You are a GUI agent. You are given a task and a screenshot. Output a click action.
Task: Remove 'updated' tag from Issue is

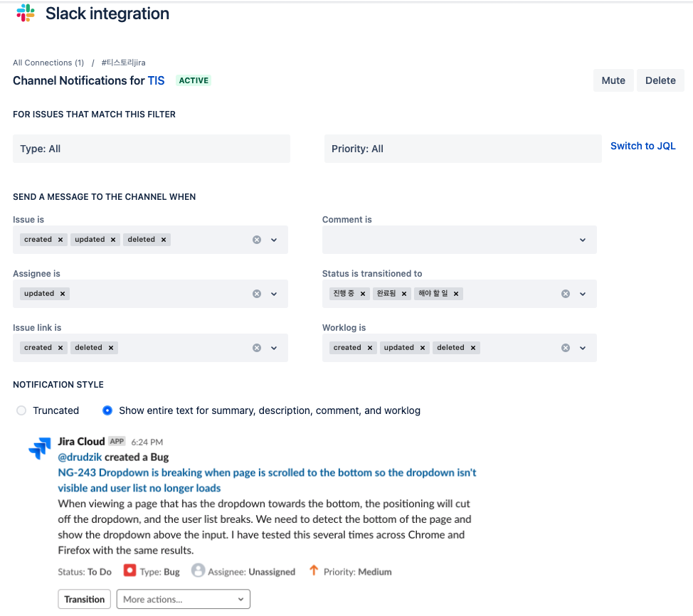113,240
